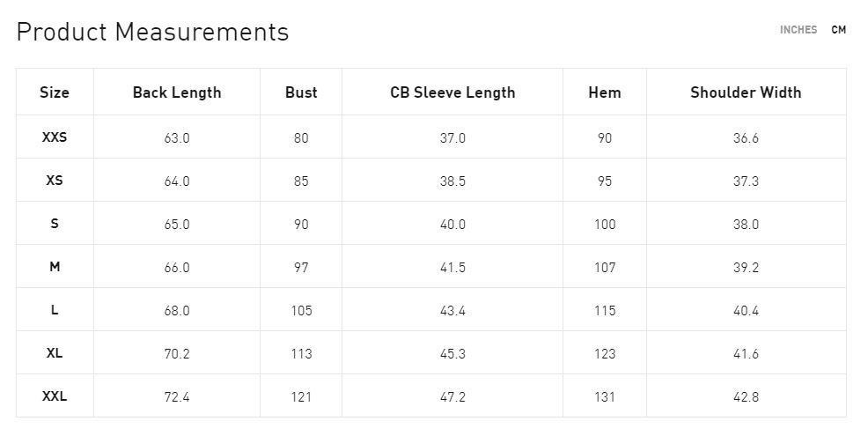Click the M bust value 97

point(301,268)
